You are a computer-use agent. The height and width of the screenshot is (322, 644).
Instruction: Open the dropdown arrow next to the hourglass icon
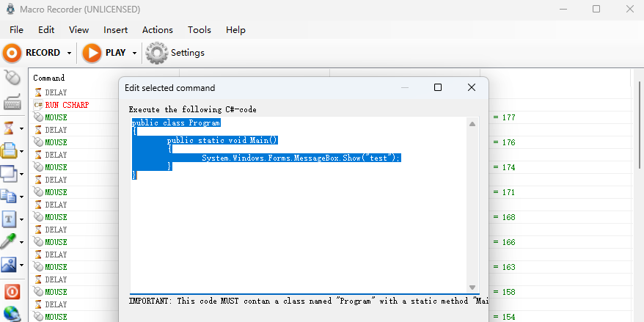(x=21, y=129)
